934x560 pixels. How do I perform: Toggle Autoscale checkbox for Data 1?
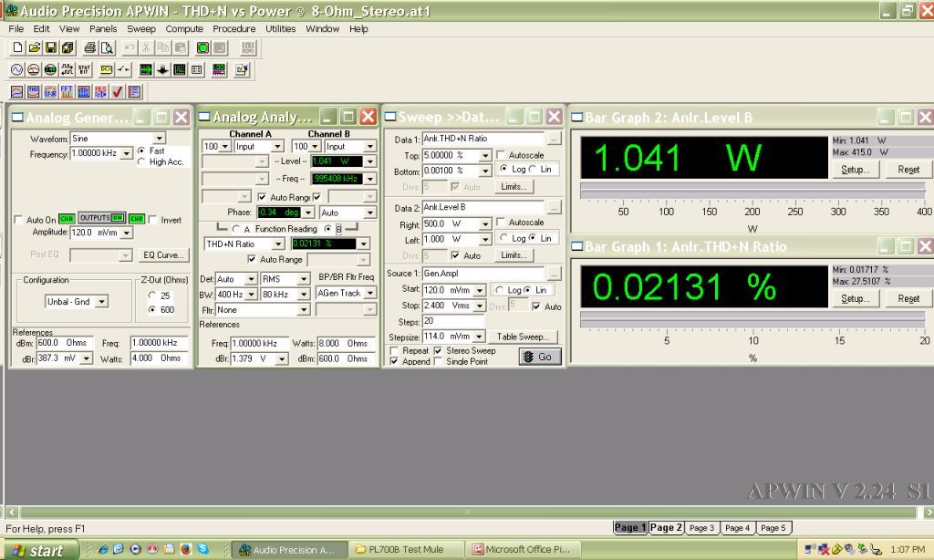click(x=501, y=155)
